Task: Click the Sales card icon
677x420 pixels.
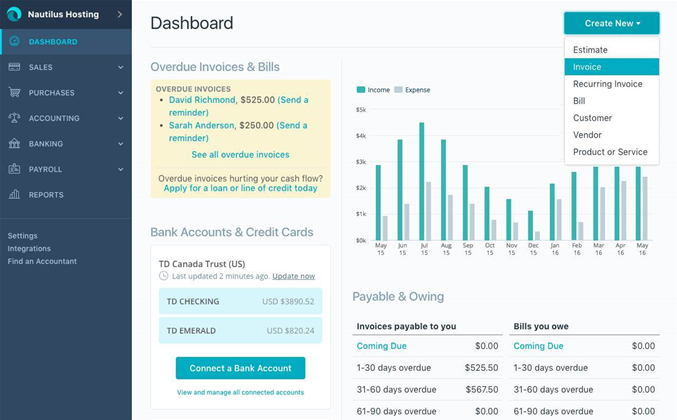Action: (x=14, y=67)
